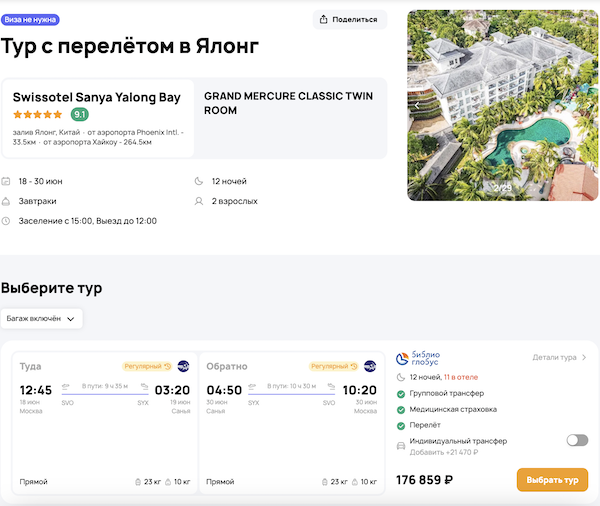Click Регулярный badge on Туда flight
The width and height of the screenshot is (600, 506).
tap(147, 366)
